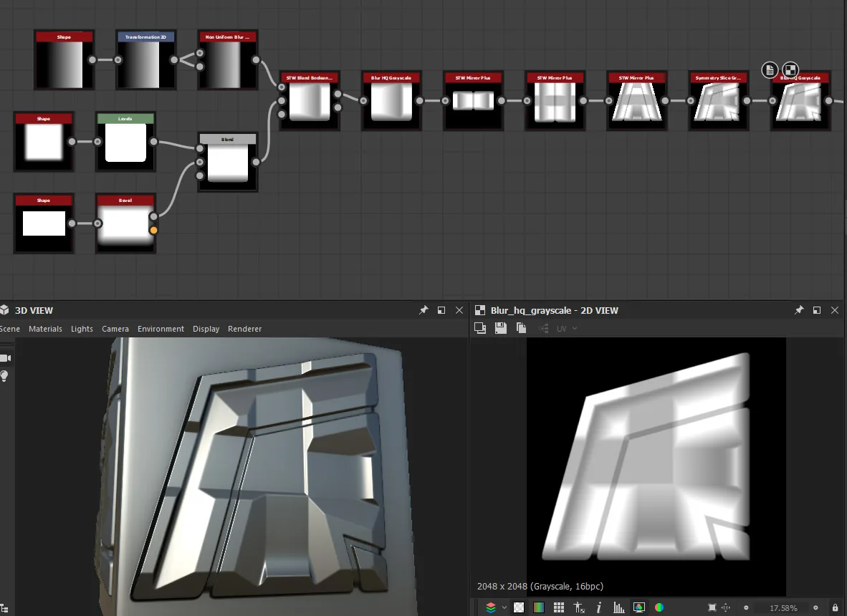
Task: Click the camera icon in 3D View sidebar
Action: [6, 358]
